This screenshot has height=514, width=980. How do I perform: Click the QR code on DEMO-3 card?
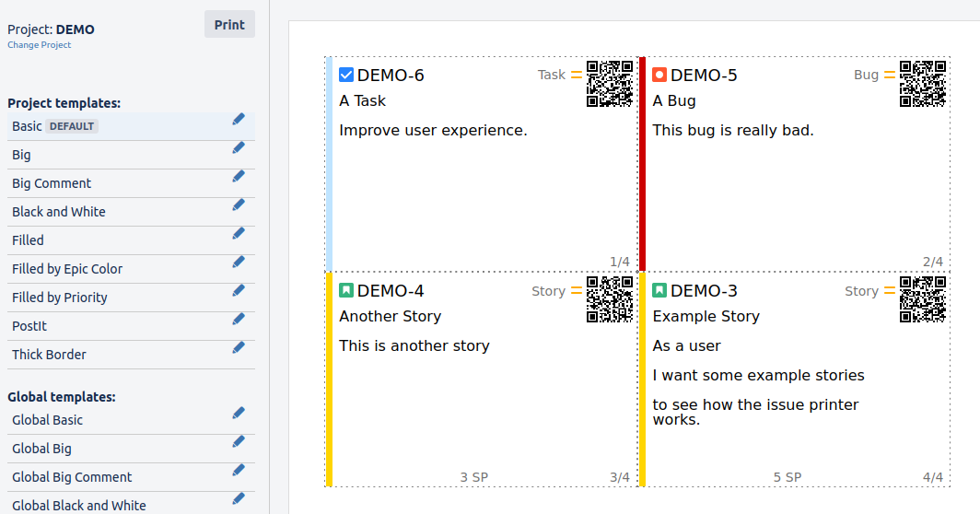click(x=923, y=299)
